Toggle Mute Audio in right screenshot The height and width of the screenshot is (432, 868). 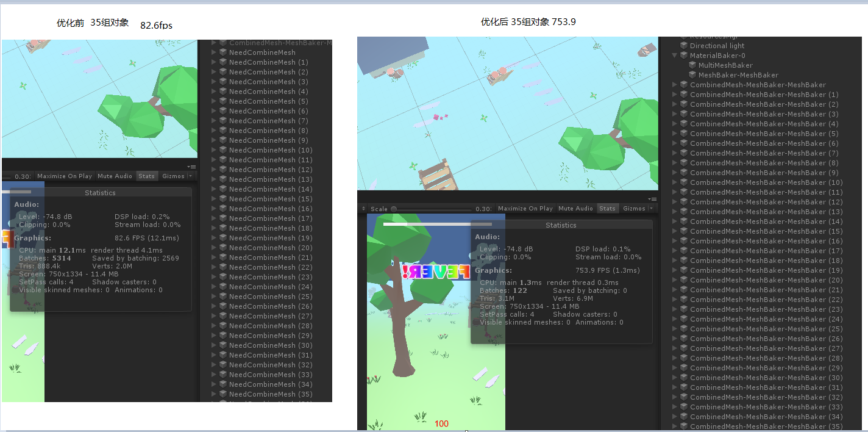575,209
